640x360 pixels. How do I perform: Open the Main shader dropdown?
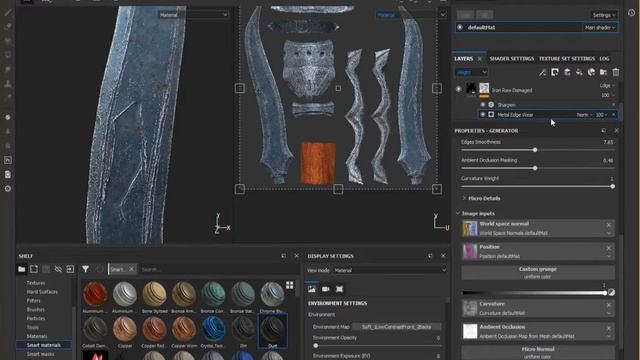(599, 27)
